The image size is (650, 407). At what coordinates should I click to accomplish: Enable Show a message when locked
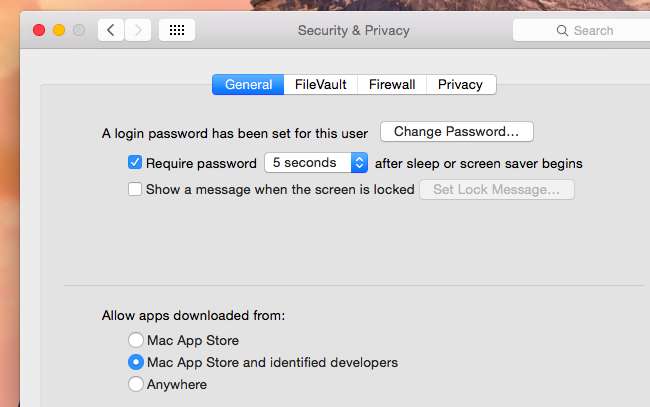click(135, 189)
